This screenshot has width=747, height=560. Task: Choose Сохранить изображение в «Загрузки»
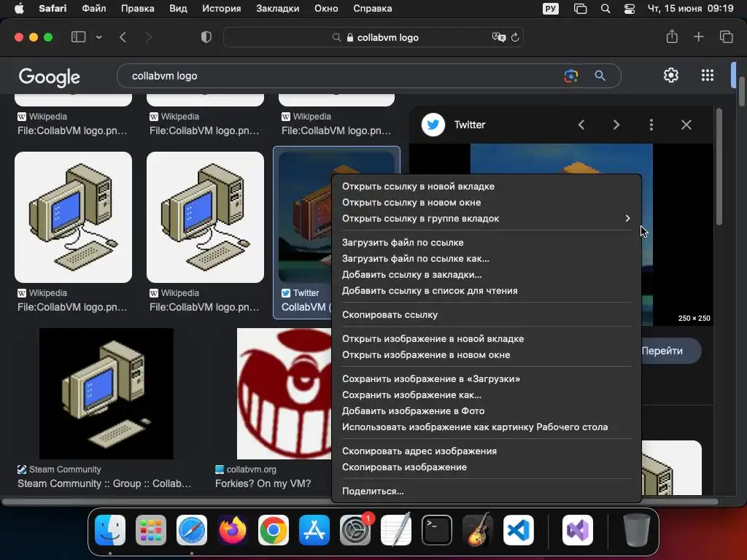coord(487,378)
